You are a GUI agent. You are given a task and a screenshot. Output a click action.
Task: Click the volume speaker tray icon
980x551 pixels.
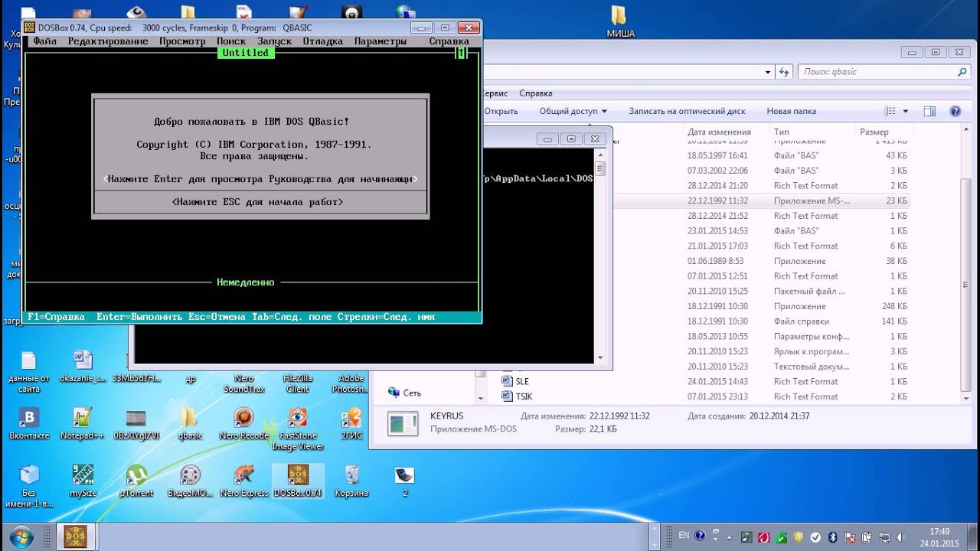point(900,537)
